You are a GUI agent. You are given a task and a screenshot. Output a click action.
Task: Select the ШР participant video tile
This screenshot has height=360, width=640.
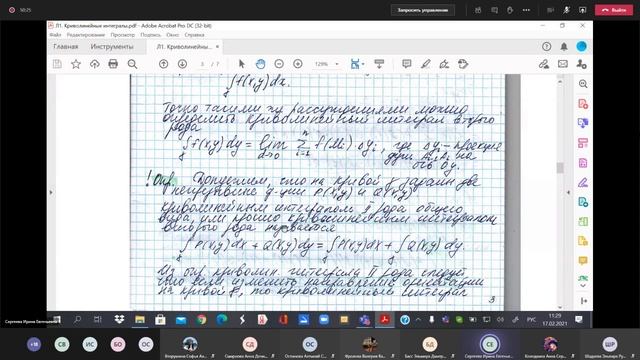point(609,344)
